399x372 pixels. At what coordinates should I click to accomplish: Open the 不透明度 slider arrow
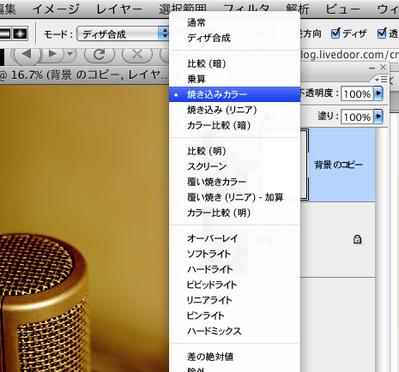pyautogui.click(x=378, y=94)
